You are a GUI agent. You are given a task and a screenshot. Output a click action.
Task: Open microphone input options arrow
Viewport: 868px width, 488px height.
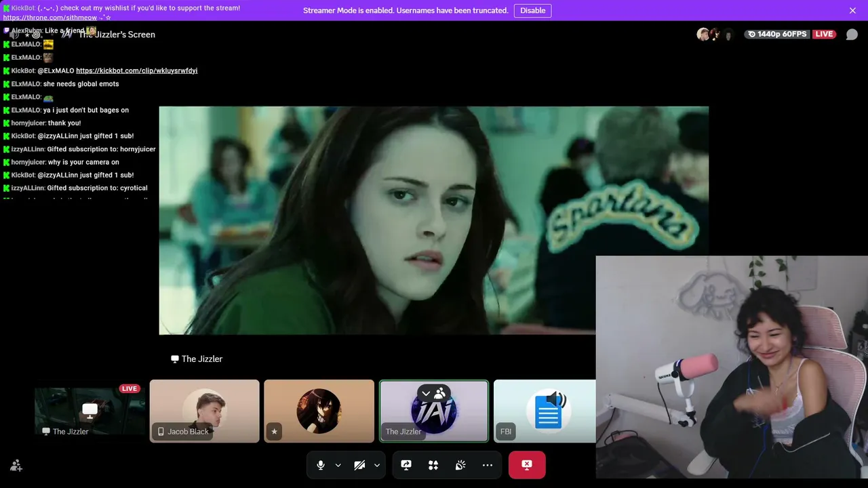[338, 466]
